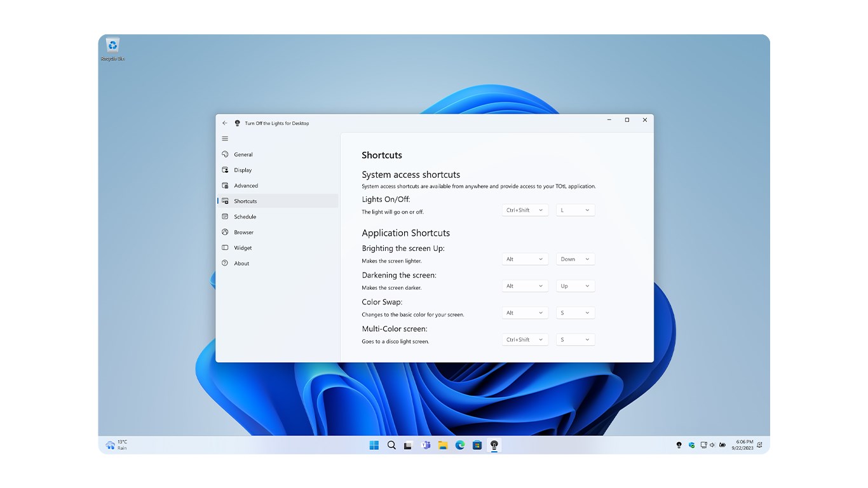This screenshot has height=488, width=868.
Task: Open Windows Security tray icon
Action: click(691, 445)
